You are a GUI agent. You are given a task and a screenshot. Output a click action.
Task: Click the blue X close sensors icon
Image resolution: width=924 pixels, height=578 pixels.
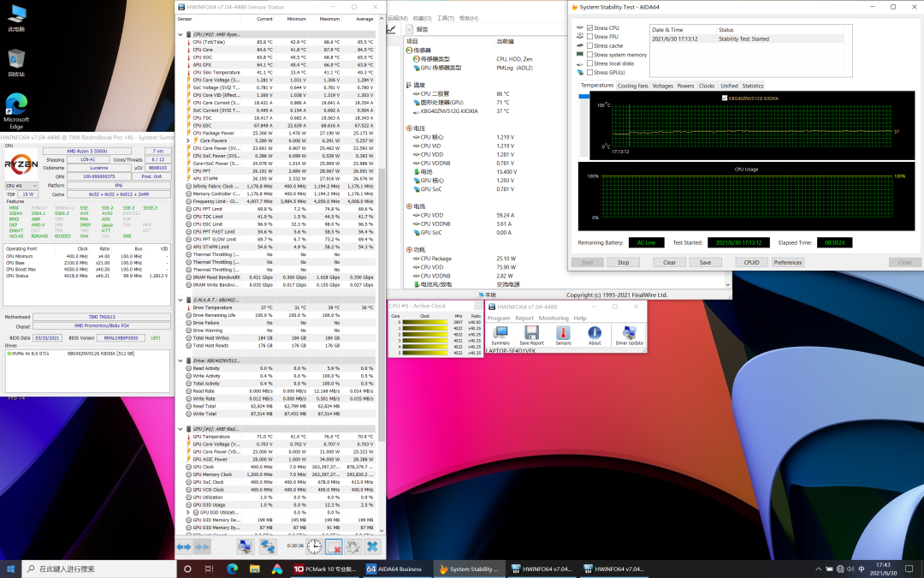pos(372,545)
